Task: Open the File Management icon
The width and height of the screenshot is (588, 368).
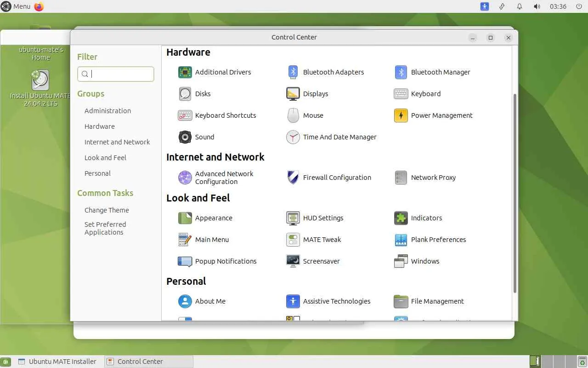Action: (x=401, y=301)
